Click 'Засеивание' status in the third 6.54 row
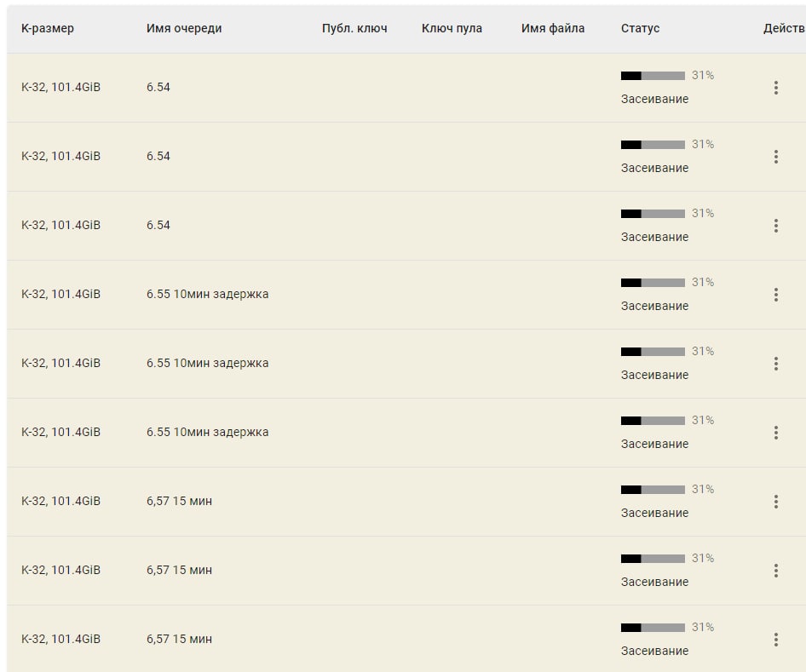806x672 pixels. 654,237
